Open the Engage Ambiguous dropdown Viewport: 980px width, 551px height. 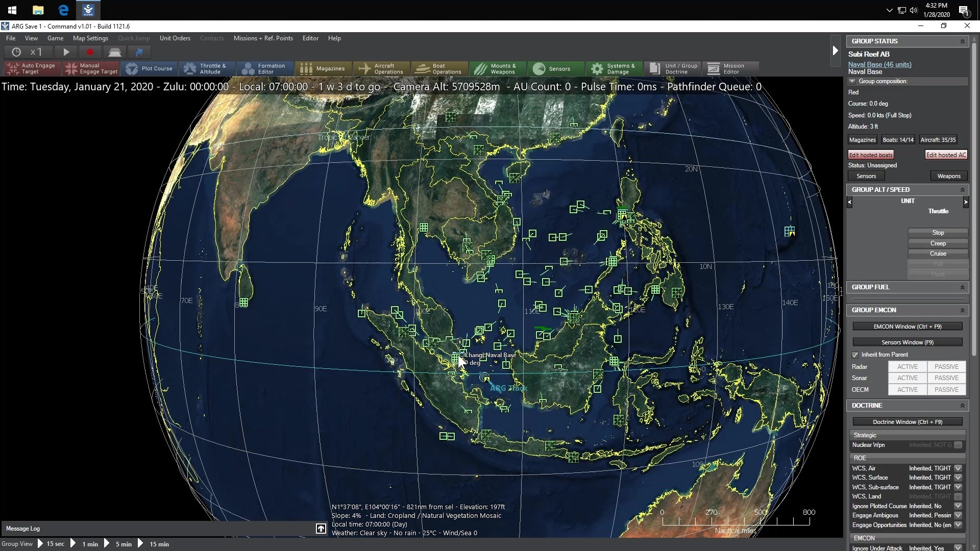point(958,515)
